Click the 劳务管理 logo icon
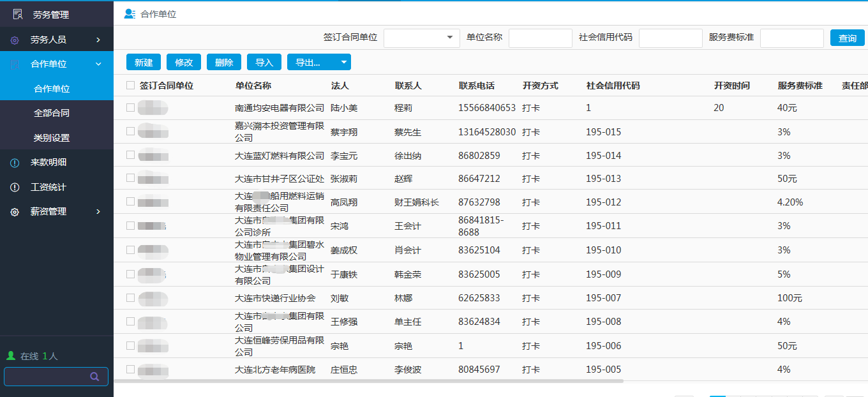The height and width of the screenshot is (397, 868). (x=17, y=14)
